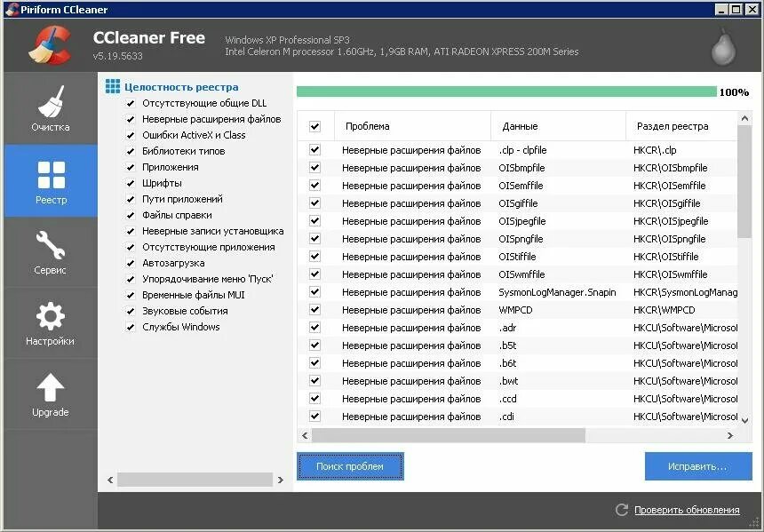Click the Неверные записи установщика label
Screen dimensions: 764x532
212,231
